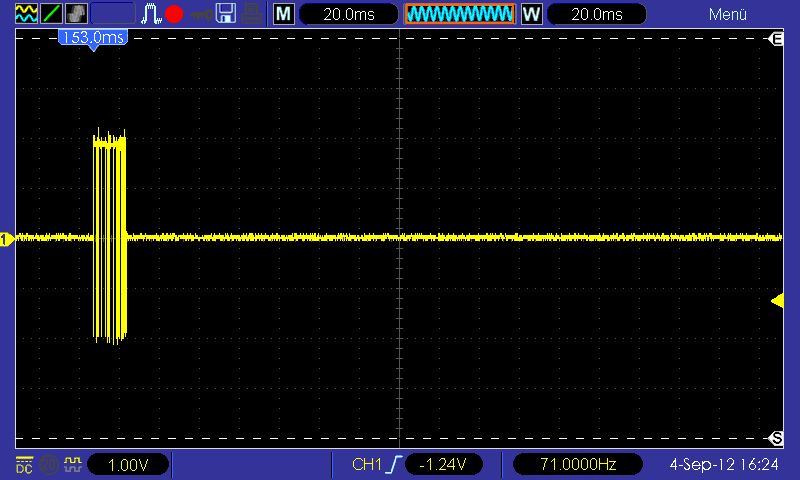Click the 153.0ms horizontal trigger position marker
Image resolution: width=800 pixels, height=480 pixels.
(x=93, y=39)
